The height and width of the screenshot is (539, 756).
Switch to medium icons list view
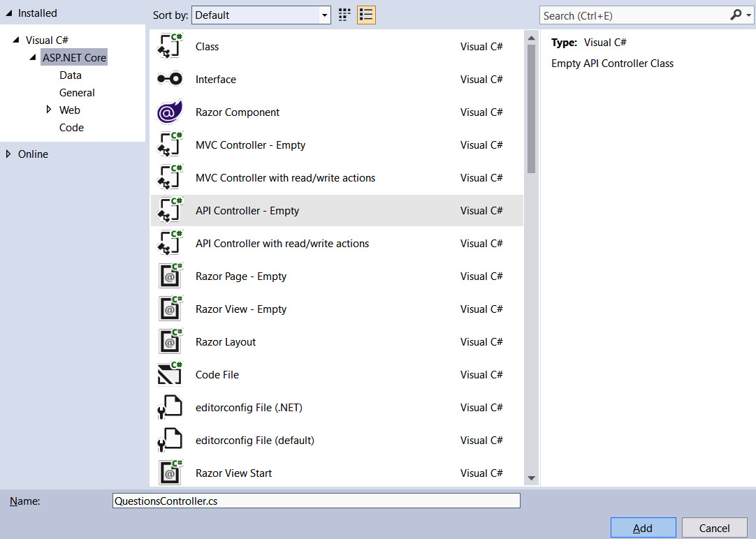pyautogui.click(x=365, y=14)
